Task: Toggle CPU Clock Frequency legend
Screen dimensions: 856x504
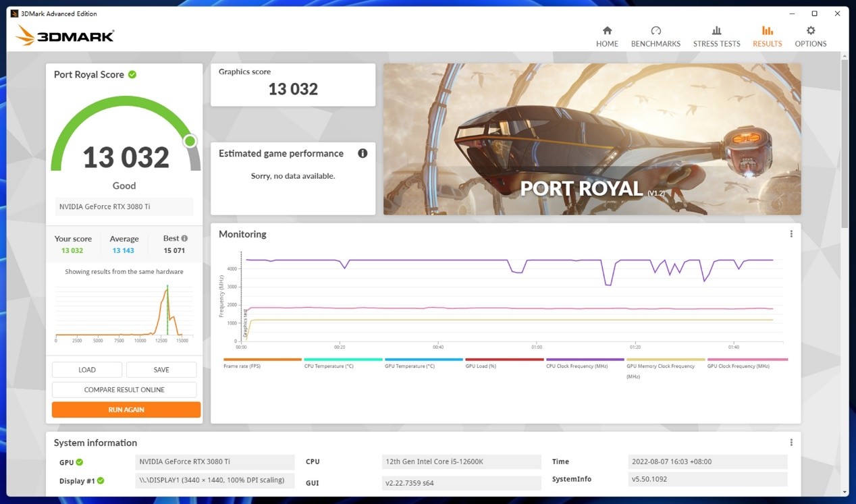Action: (x=585, y=363)
